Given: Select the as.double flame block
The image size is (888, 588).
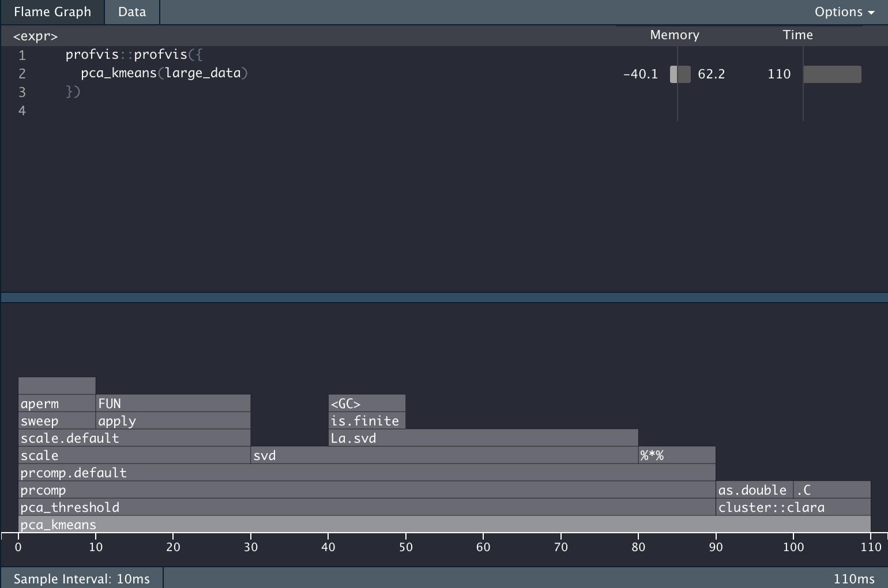Looking at the screenshot, I should pyautogui.click(x=754, y=490).
